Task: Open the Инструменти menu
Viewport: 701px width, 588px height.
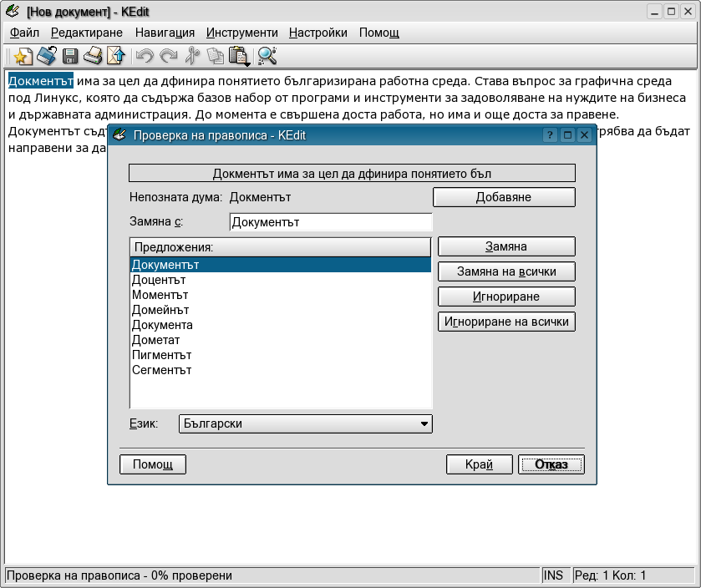Action: pos(241,33)
